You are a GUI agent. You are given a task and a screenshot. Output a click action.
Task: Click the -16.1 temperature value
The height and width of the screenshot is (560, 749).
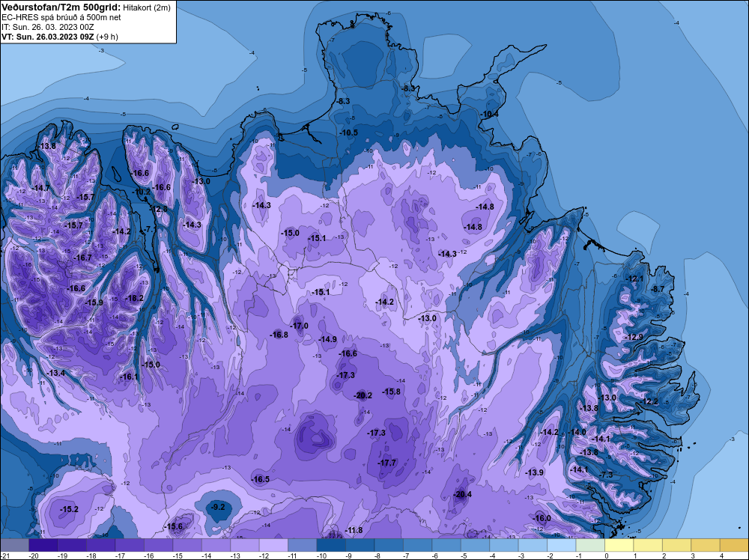point(129,377)
